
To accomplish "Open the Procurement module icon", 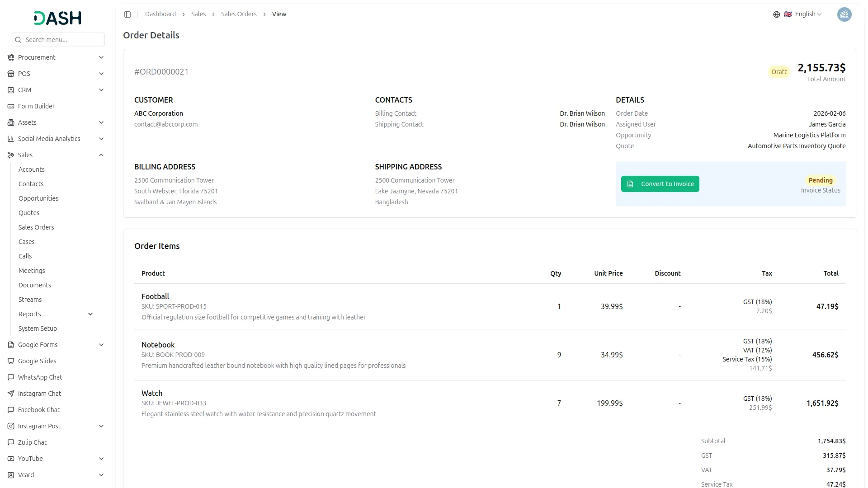I will pos(10,57).
